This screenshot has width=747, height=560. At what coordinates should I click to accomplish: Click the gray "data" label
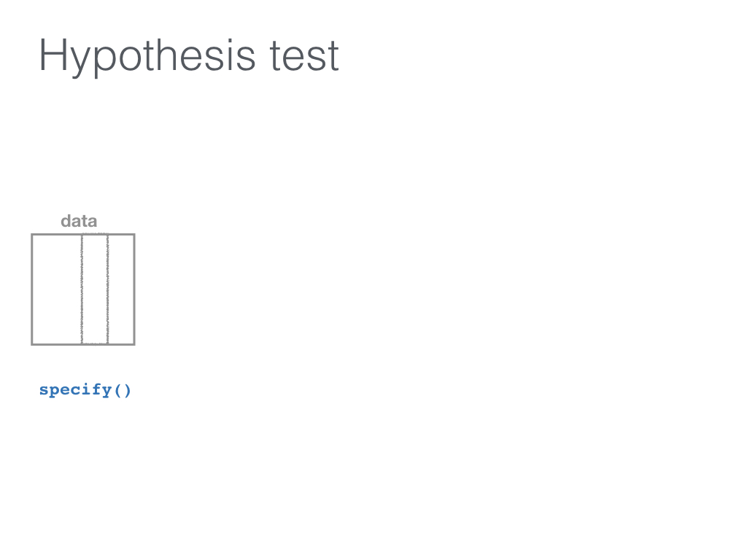[x=79, y=221]
